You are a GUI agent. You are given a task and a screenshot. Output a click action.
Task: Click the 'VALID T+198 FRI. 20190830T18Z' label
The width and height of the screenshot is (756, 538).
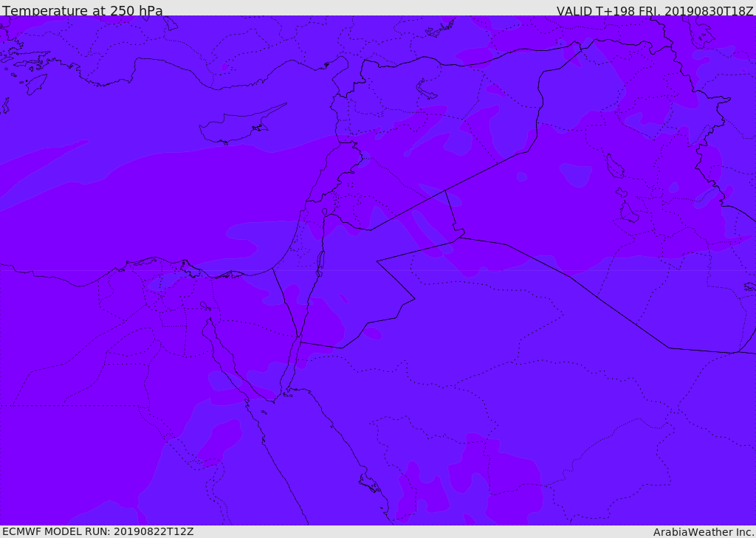(655, 10)
